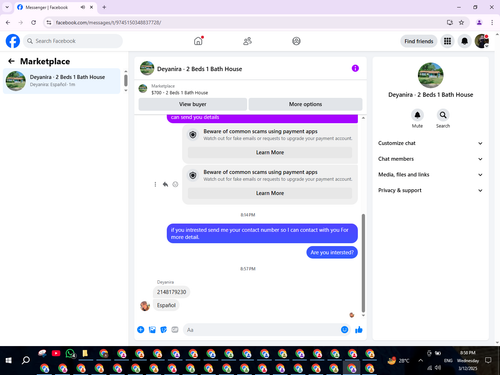Attach a file with the photo icon
The width and height of the screenshot is (500, 375).
pos(152,330)
